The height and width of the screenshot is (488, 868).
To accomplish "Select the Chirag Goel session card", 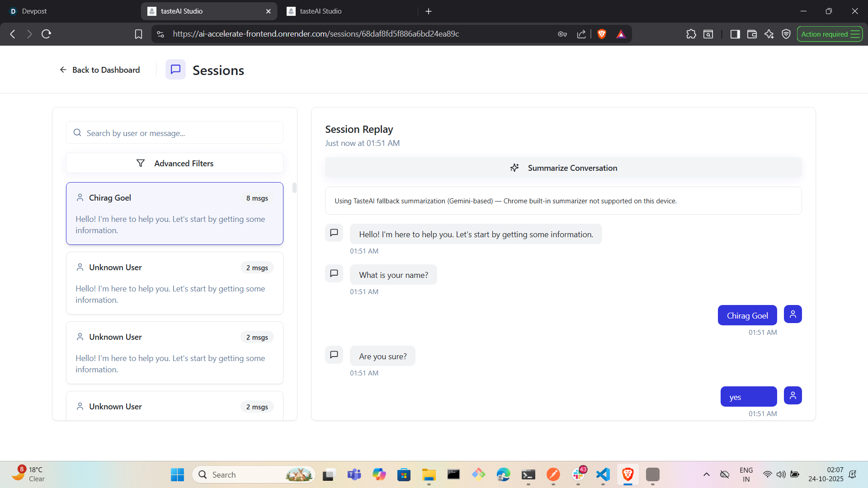I will (x=175, y=213).
